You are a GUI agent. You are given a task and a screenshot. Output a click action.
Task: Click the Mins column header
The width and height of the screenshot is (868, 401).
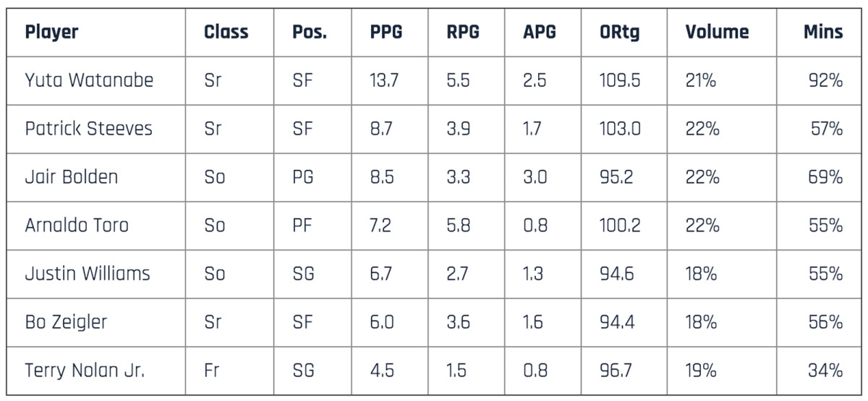pos(822,32)
